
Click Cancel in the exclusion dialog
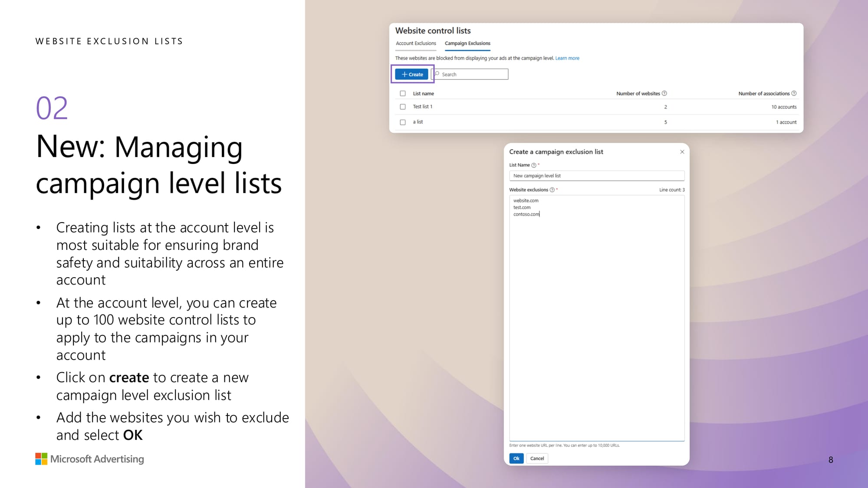pyautogui.click(x=537, y=459)
